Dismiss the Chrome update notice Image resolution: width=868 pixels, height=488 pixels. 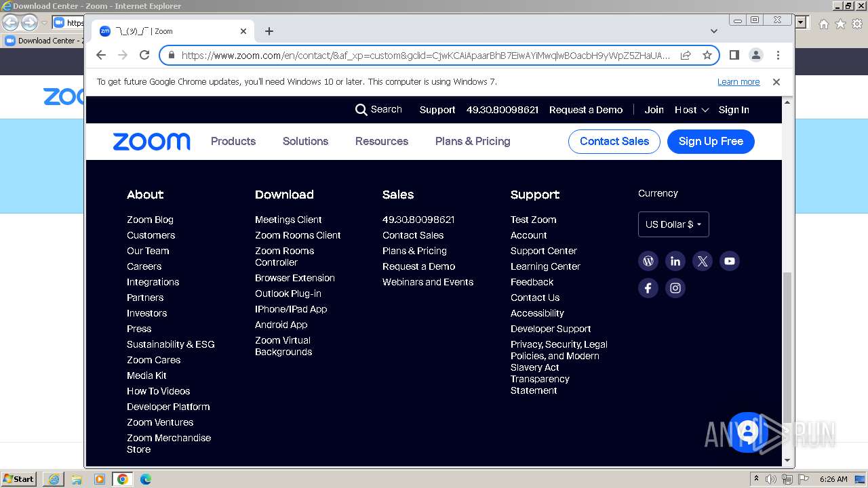click(x=776, y=81)
